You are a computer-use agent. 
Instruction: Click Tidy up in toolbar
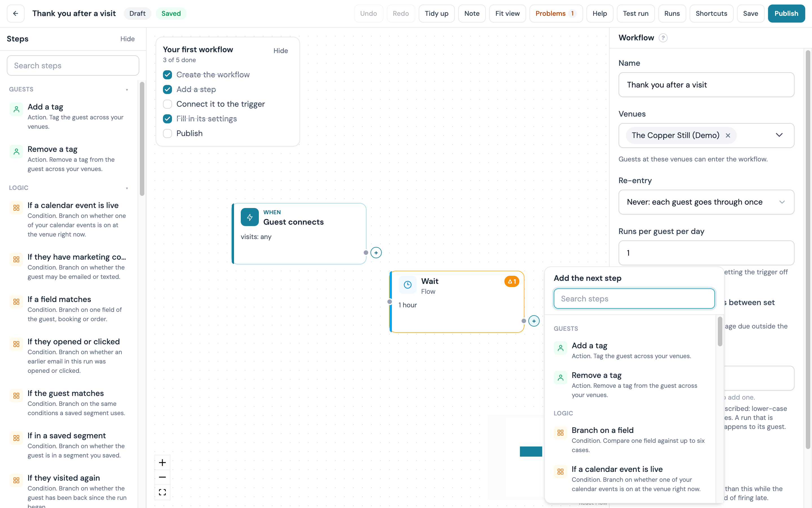[436, 14]
